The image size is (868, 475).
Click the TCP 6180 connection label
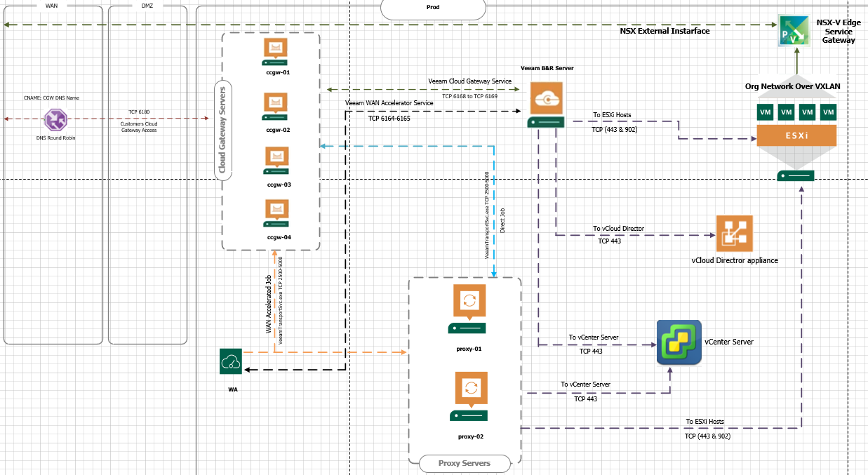(x=139, y=112)
